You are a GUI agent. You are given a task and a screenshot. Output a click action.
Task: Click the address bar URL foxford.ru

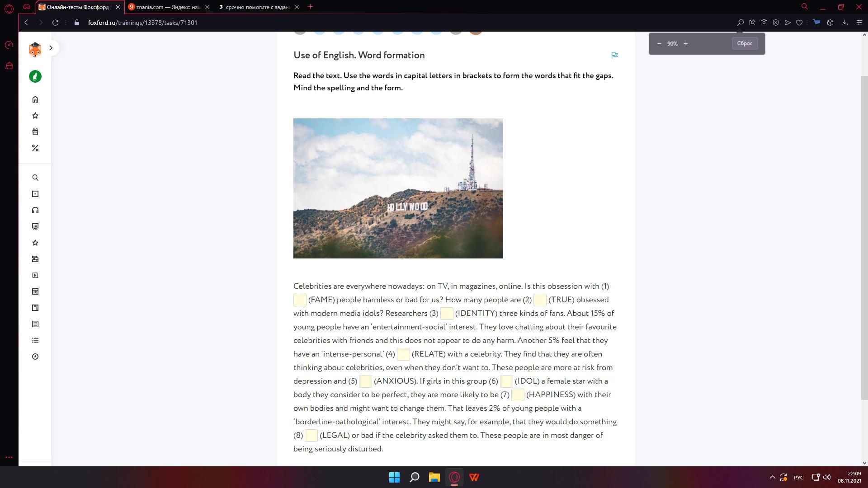[x=142, y=23]
